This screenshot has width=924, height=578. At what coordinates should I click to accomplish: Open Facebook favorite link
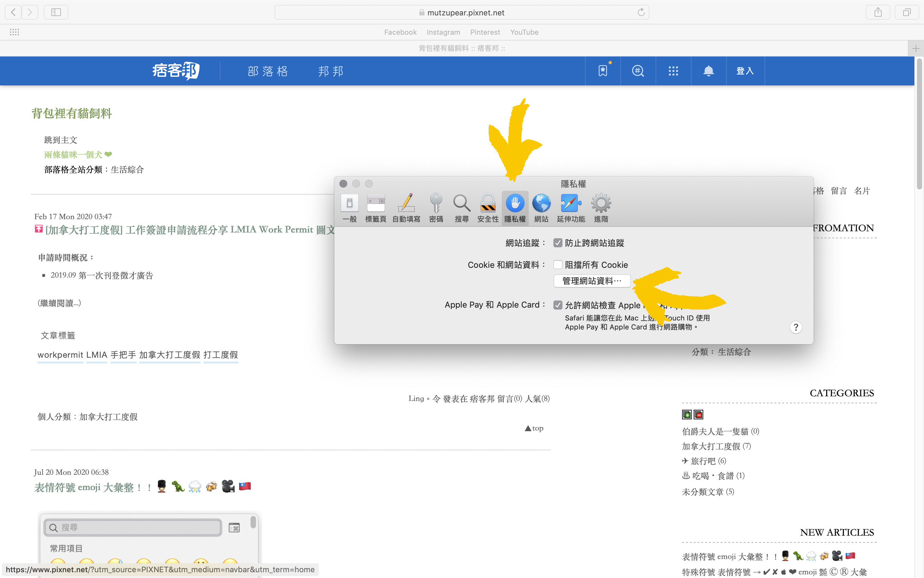(400, 32)
